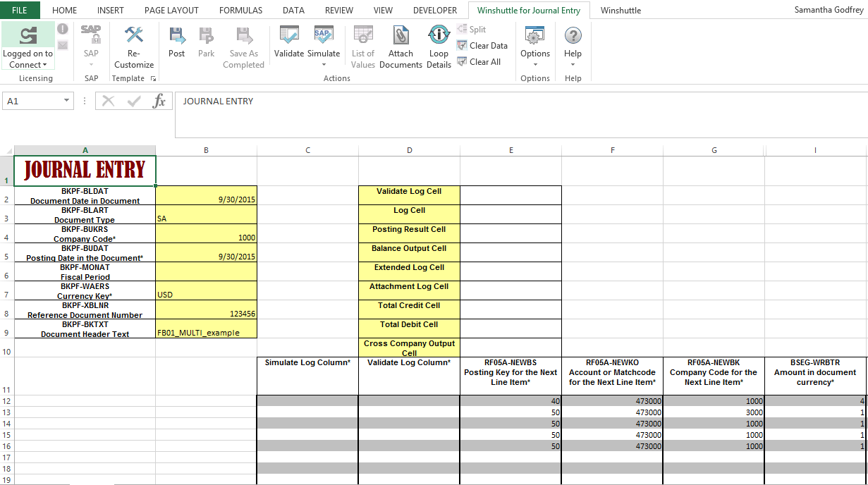Screen dimensions: 868x485
Task: Select the Simulate Log Column header cell
Action: [x=307, y=376]
